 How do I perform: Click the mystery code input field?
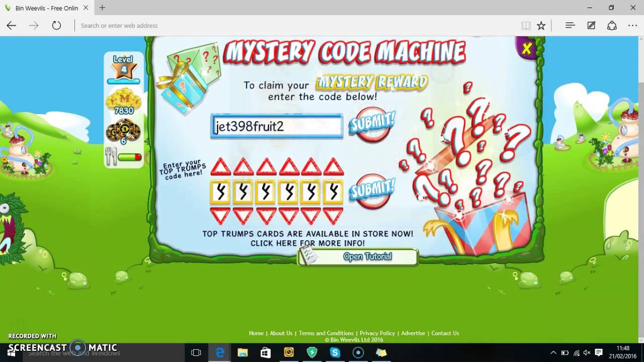(277, 126)
